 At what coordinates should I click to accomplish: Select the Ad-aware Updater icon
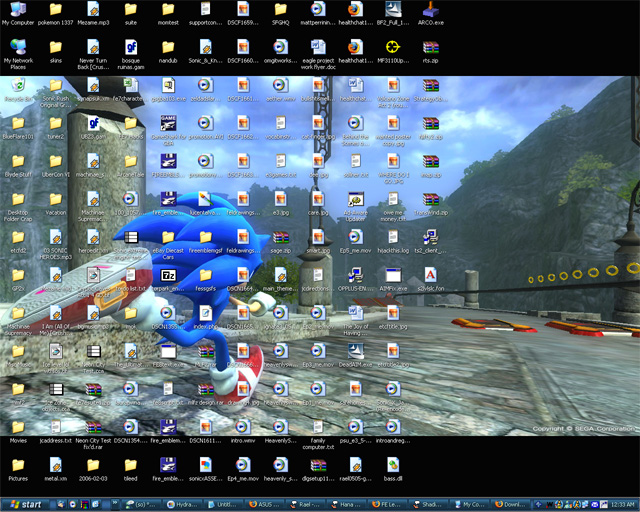(356, 206)
